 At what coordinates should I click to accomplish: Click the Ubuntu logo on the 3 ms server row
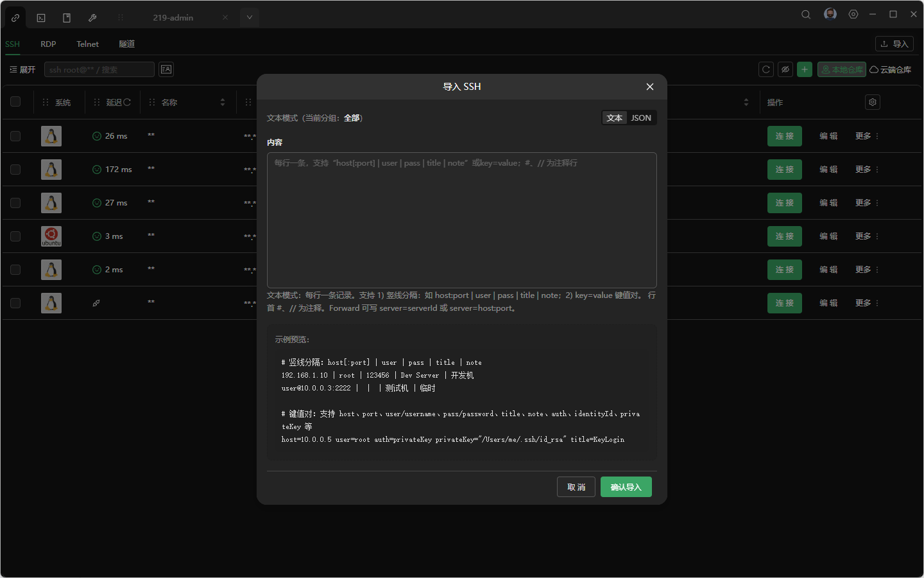(x=51, y=236)
